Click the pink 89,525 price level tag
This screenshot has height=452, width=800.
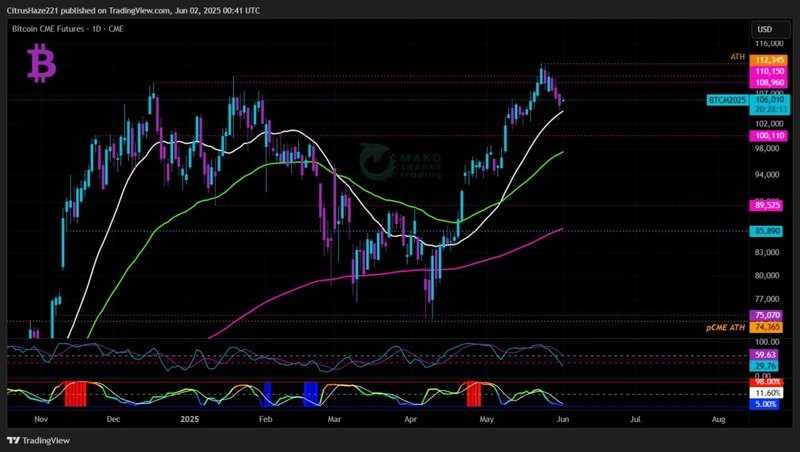[769, 205]
